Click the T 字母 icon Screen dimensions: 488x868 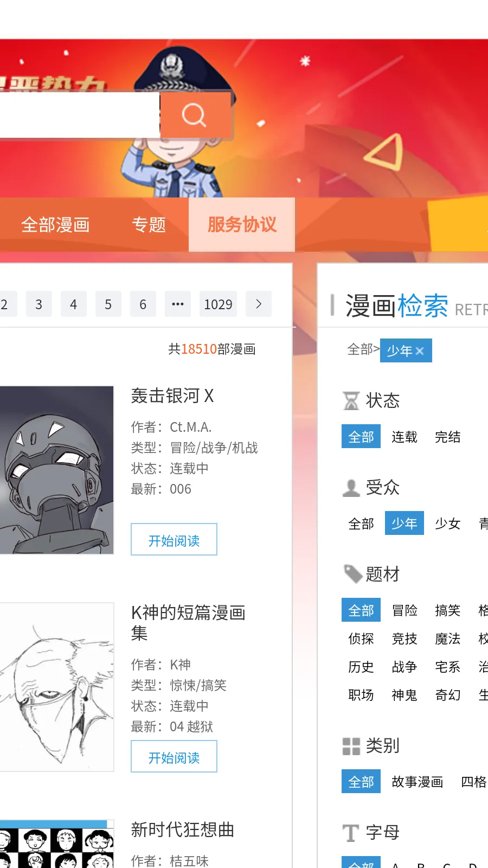(x=351, y=833)
